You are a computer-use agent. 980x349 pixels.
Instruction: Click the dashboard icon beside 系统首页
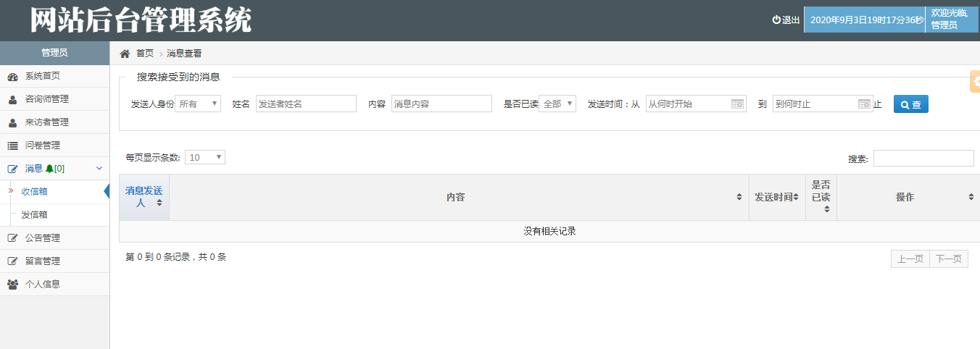click(x=12, y=76)
